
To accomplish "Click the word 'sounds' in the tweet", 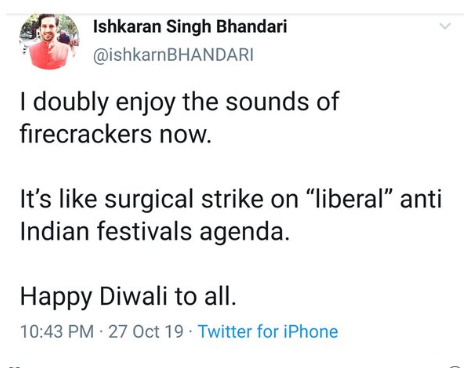I will pyautogui.click(x=267, y=102).
